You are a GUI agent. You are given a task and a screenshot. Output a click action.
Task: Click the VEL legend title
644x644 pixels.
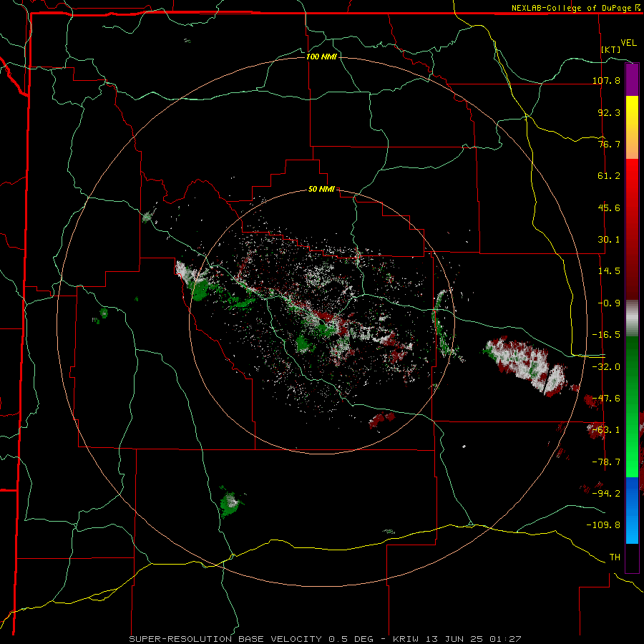628,43
